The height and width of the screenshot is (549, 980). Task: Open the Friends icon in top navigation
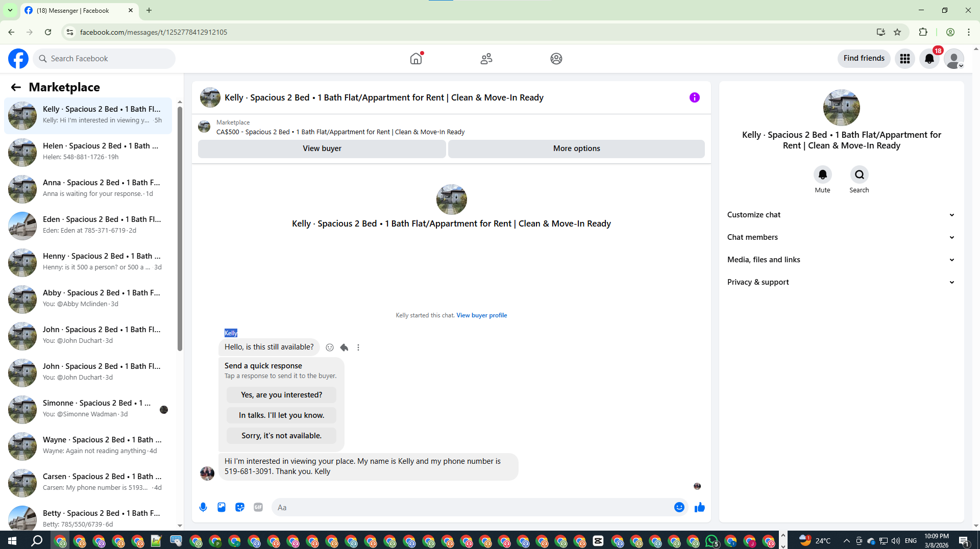(x=486, y=59)
